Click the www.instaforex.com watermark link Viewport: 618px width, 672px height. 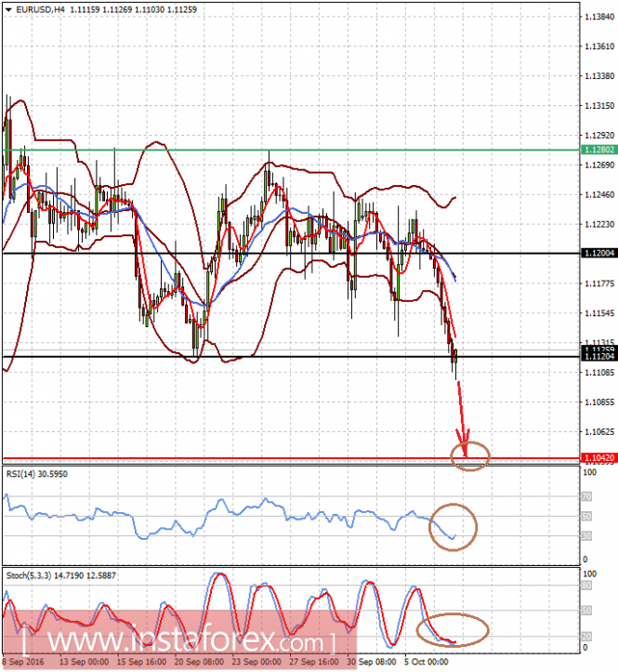pos(179,640)
